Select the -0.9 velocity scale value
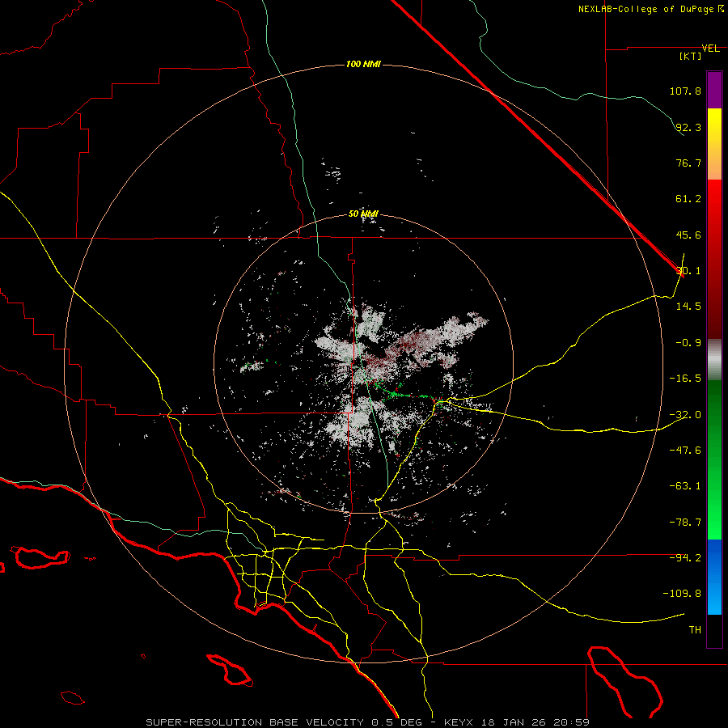Image resolution: width=728 pixels, height=728 pixels. pyautogui.click(x=688, y=343)
